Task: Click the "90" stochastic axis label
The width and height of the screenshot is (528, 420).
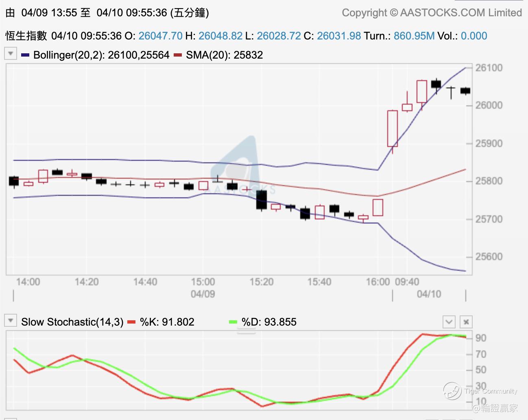Action: pyautogui.click(x=481, y=338)
